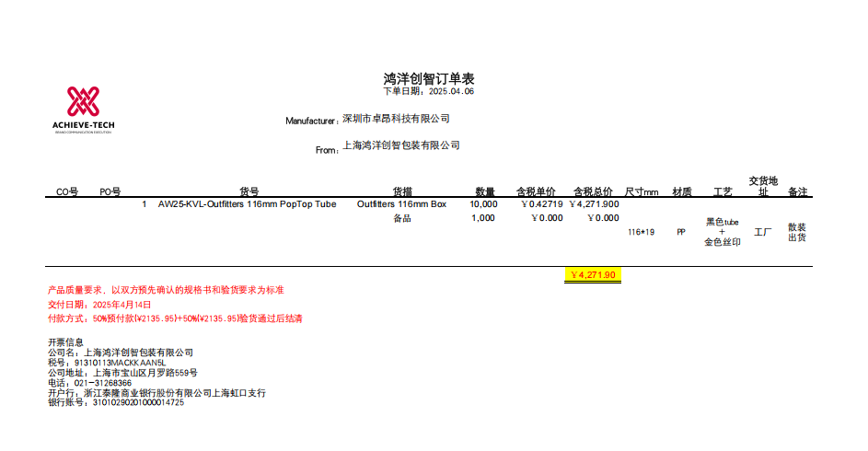Click the 工艺 column header
Screen dimensions: 868x451
pos(723,191)
